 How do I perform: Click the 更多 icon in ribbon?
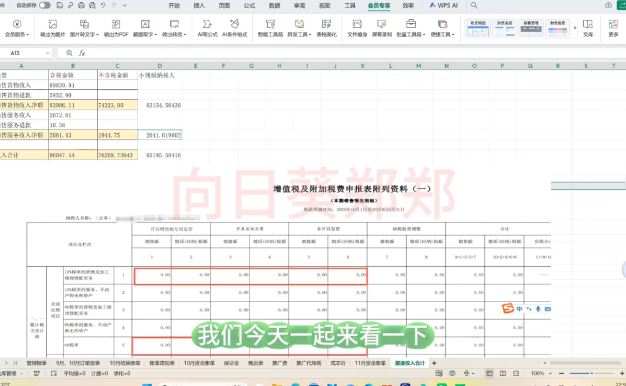pos(613,28)
